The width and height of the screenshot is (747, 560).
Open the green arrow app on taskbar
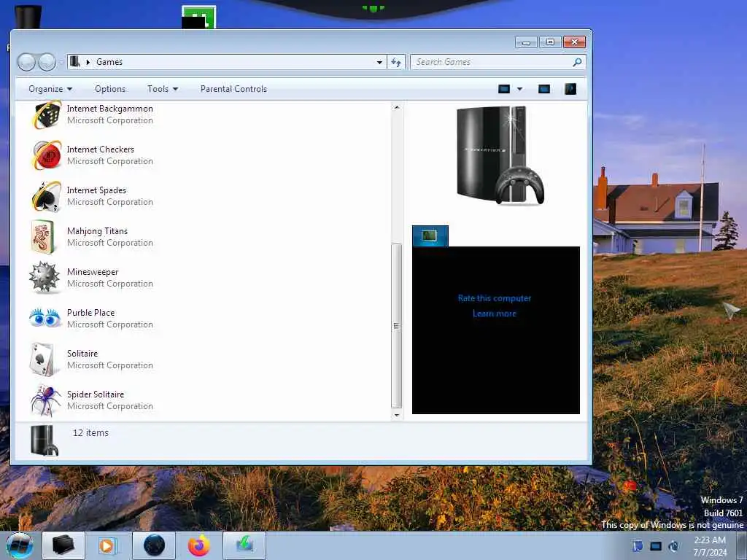(x=244, y=545)
